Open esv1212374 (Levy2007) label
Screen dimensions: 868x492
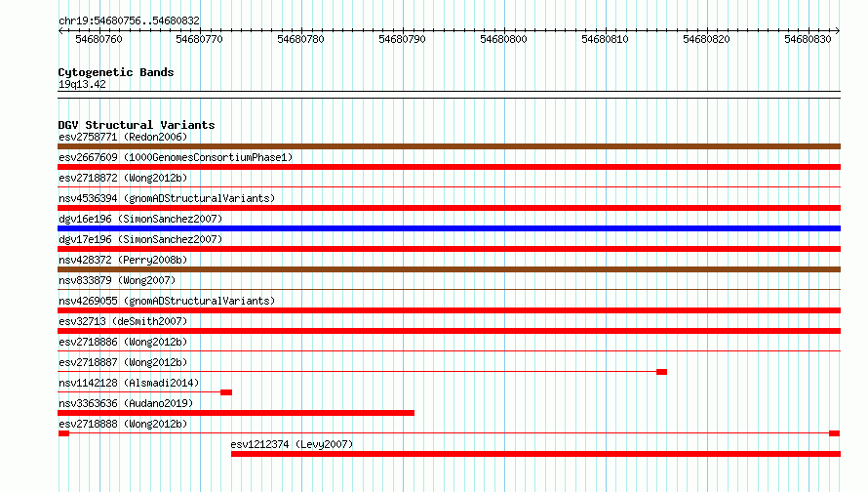pyautogui.click(x=292, y=444)
